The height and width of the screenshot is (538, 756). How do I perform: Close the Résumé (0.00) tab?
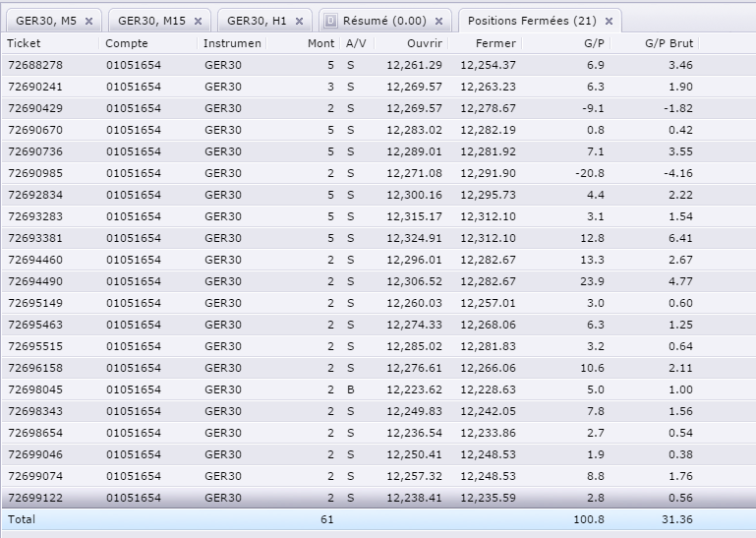438,22
